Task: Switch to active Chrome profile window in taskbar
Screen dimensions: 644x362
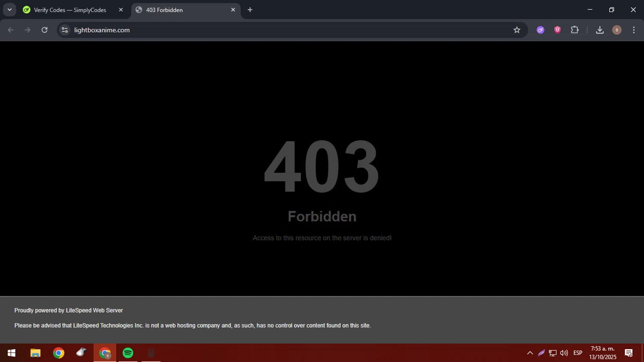Action: pyautogui.click(x=105, y=353)
